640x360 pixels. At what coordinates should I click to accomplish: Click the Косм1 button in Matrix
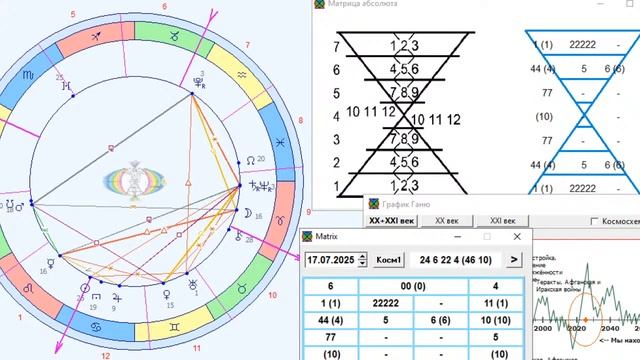389,260
